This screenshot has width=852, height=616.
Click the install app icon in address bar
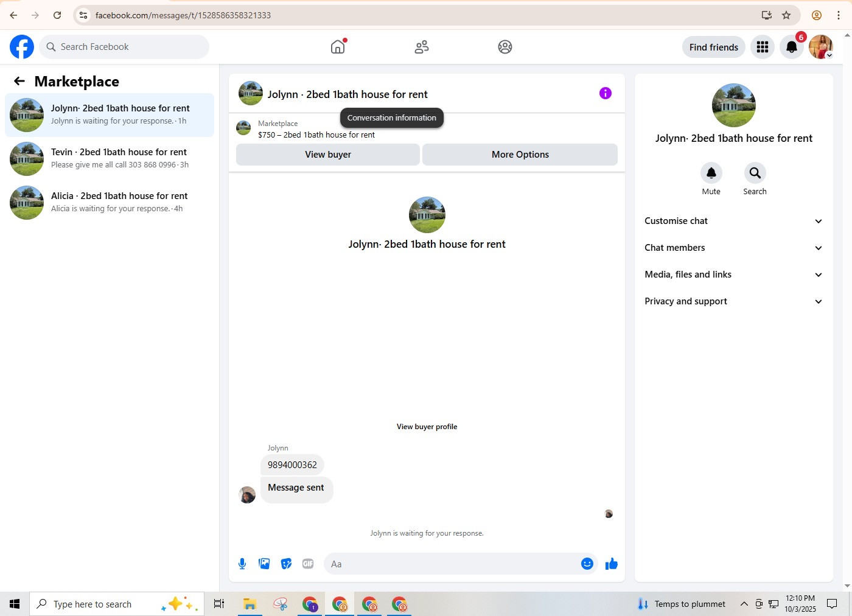point(767,15)
